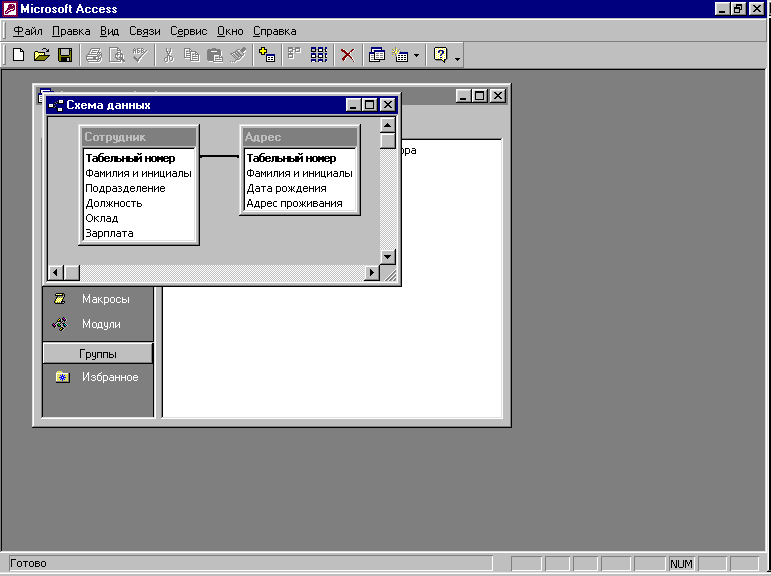The height and width of the screenshot is (576, 771).
Task: Maximize the database window behind schema
Action: coord(480,95)
